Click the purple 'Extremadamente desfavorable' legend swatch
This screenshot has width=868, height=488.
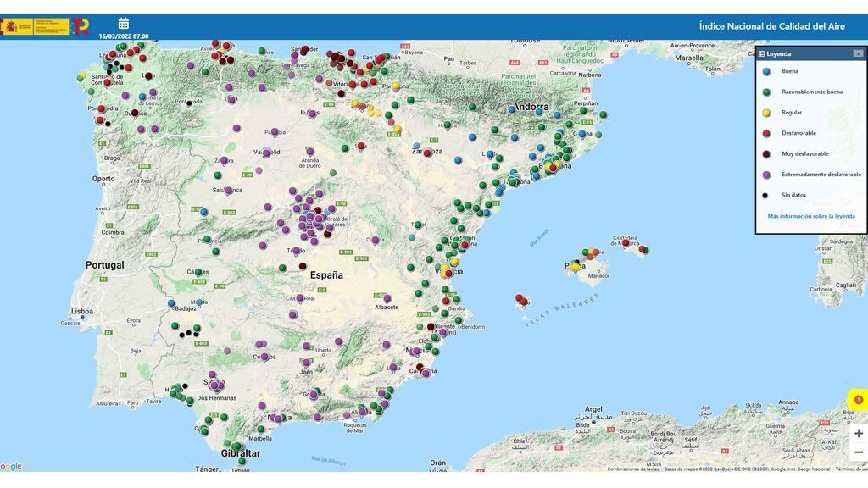(x=766, y=175)
